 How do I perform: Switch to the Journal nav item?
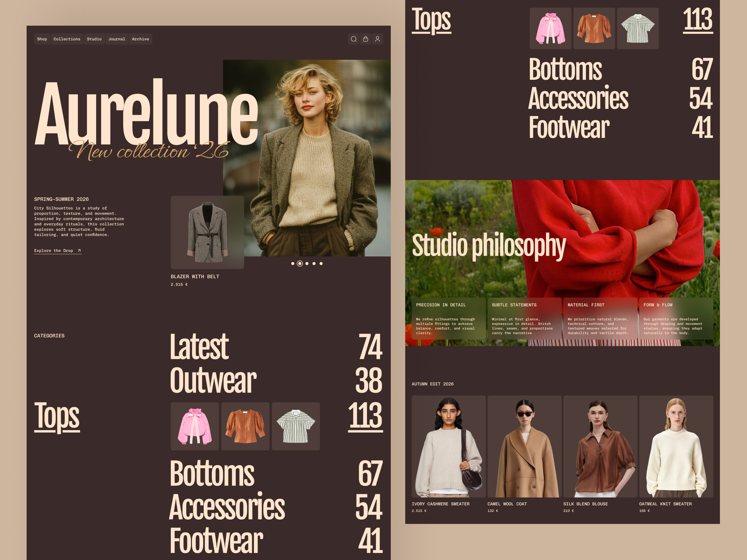pos(116,39)
